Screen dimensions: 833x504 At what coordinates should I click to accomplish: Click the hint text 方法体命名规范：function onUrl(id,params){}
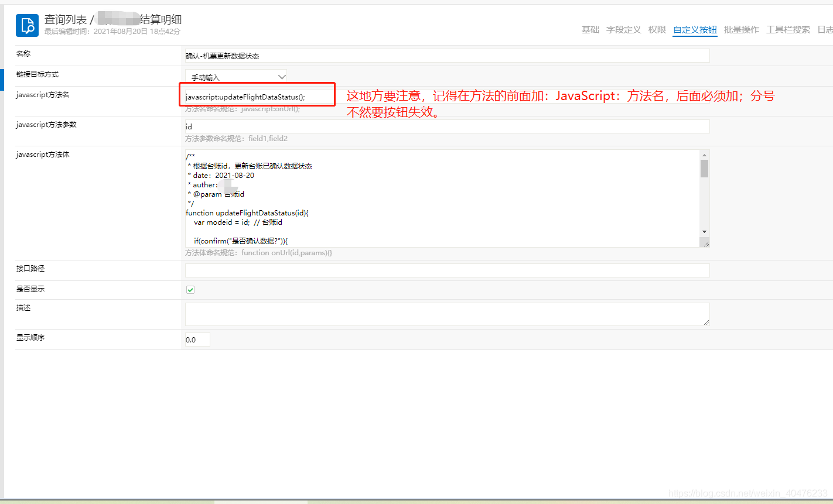259,253
